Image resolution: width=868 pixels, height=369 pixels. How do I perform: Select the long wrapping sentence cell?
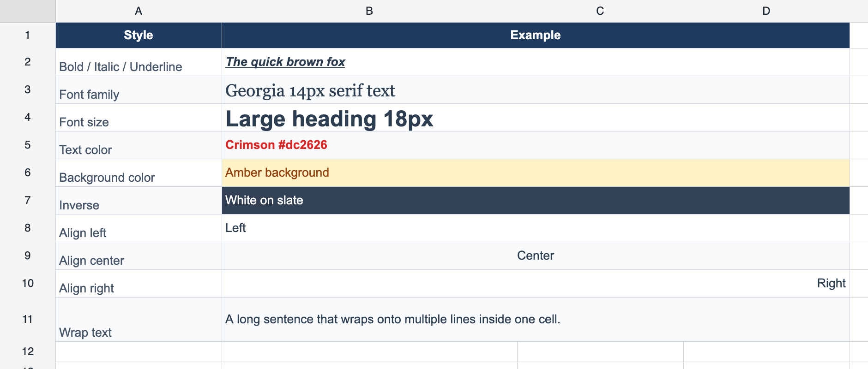[536, 319]
